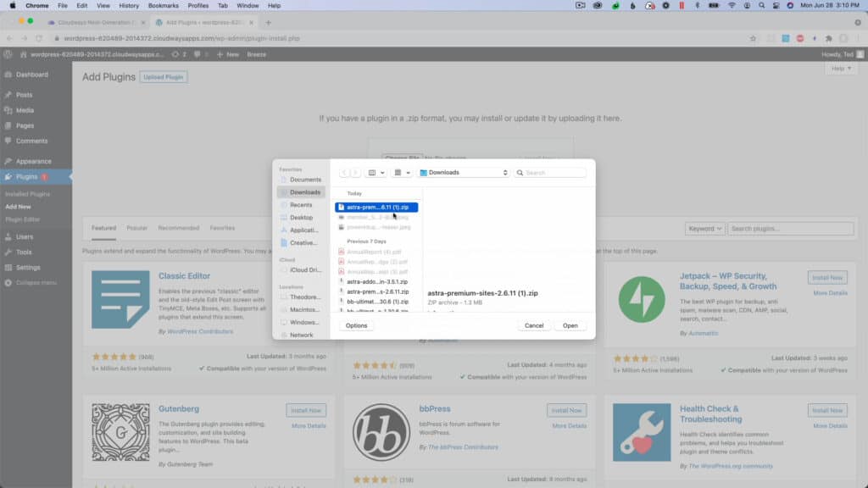This screenshot has height=488, width=868.
Task: Open Spotlight search in menu bar
Action: click(x=762, y=6)
